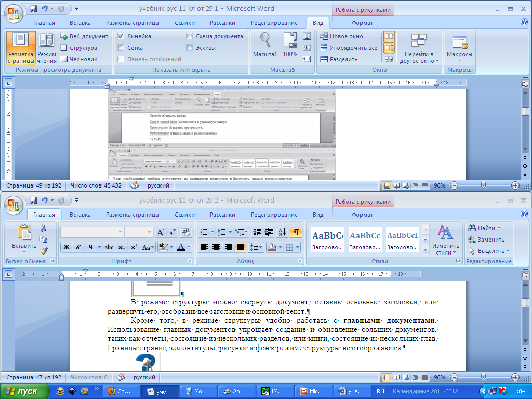Image resolution: width=532 pixels, height=399 pixels.
Task: Enable the Сетка checkbox
Action: click(121, 48)
